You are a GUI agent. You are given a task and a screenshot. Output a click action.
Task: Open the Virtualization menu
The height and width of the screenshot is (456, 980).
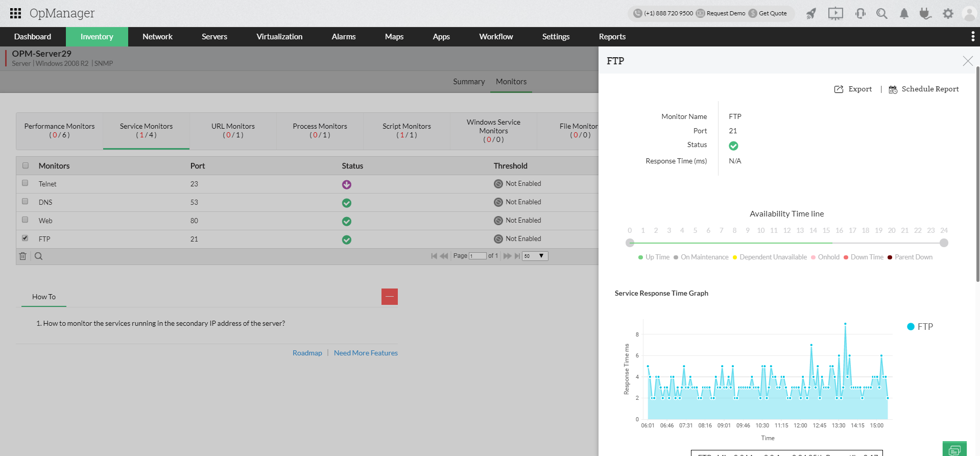pyautogui.click(x=279, y=37)
